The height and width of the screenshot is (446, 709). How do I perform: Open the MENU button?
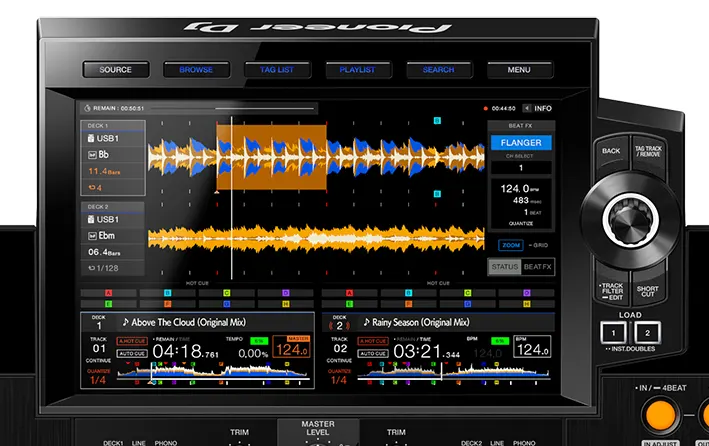pyautogui.click(x=519, y=70)
